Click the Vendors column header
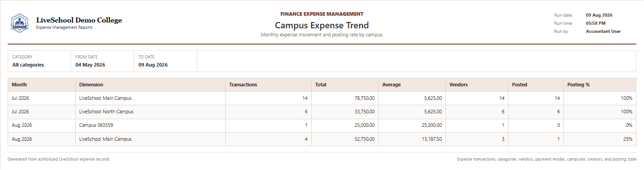The image size is (644, 170). (x=477, y=85)
